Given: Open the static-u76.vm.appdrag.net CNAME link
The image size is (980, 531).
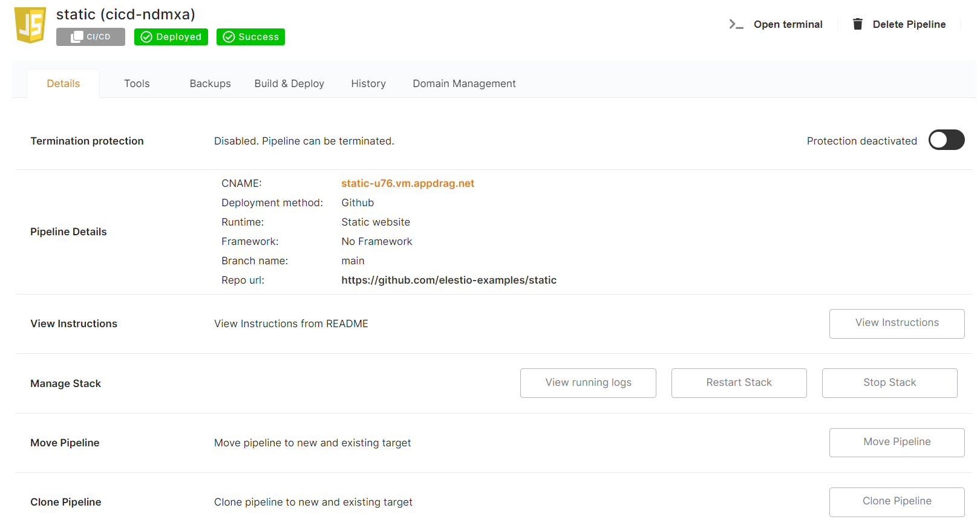Looking at the screenshot, I should (408, 183).
